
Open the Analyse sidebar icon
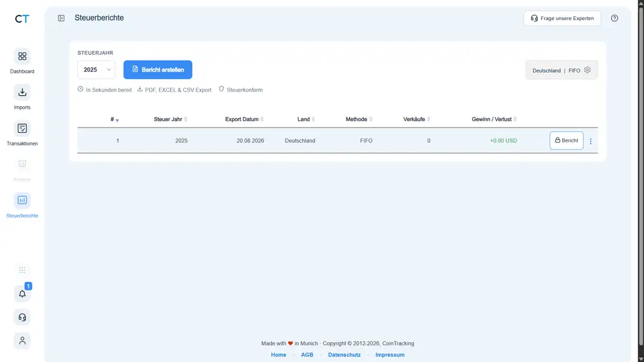(22, 164)
